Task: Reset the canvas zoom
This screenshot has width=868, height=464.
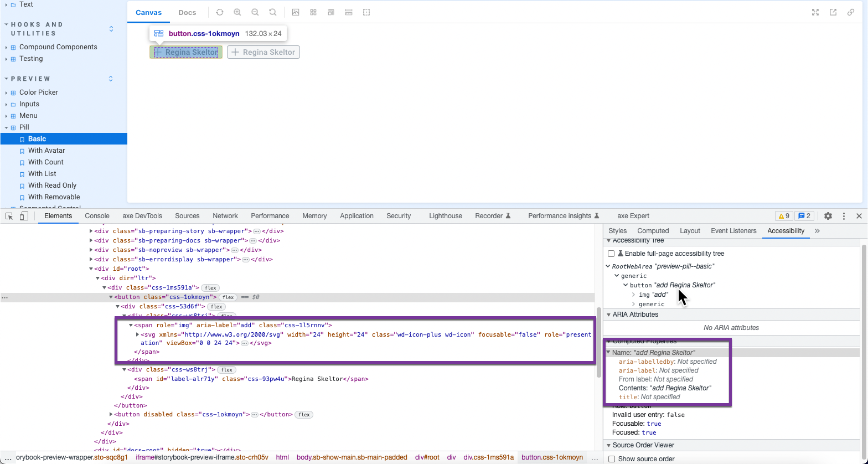Action: [273, 12]
